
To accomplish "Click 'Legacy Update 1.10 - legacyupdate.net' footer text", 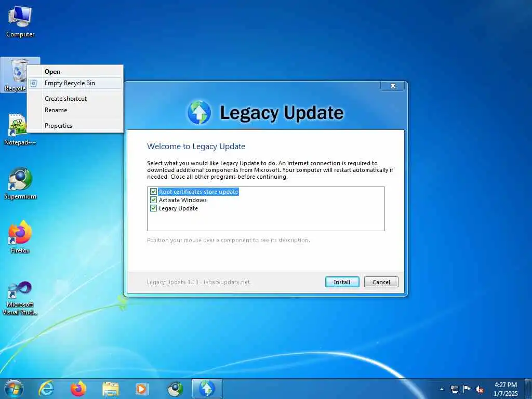I will coord(198,282).
